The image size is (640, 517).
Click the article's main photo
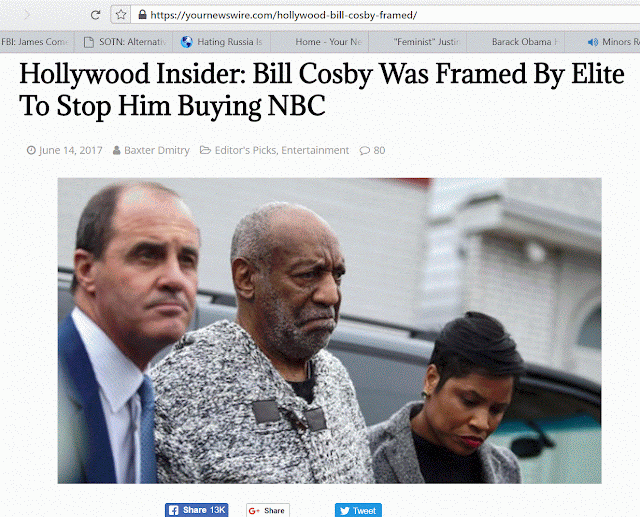click(329, 331)
